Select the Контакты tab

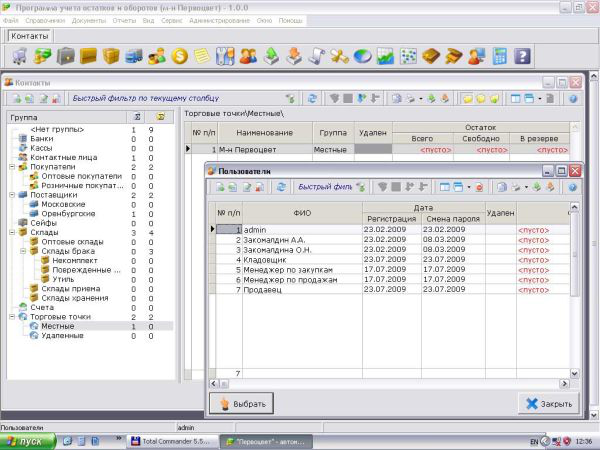[x=30, y=36]
